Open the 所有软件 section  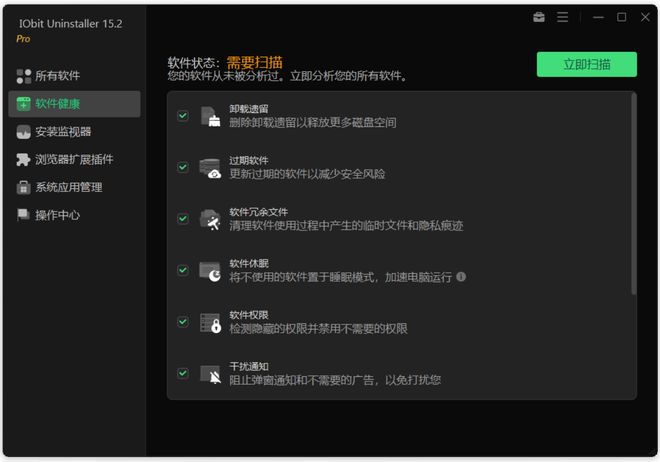tap(75, 76)
